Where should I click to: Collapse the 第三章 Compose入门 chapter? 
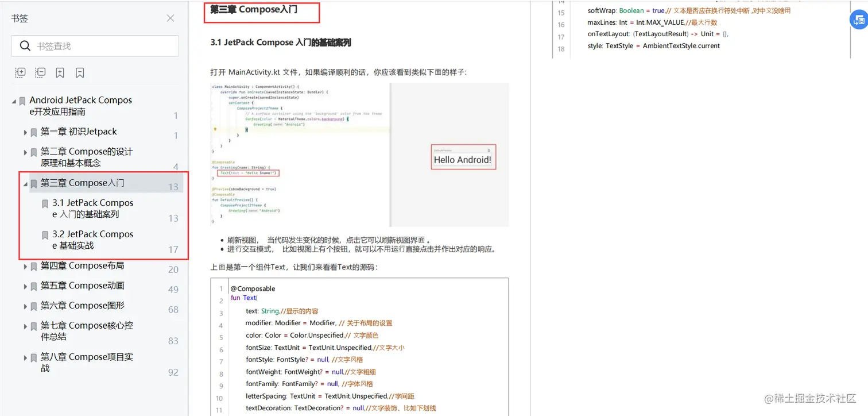pyautogui.click(x=25, y=183)
